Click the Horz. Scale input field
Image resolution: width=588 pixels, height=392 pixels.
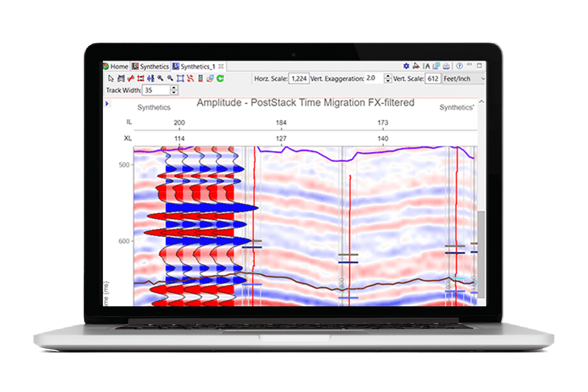(299, 79)
